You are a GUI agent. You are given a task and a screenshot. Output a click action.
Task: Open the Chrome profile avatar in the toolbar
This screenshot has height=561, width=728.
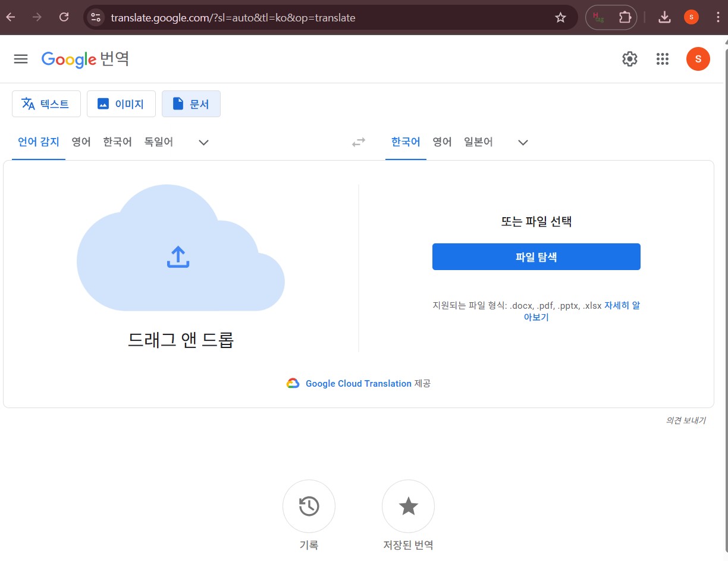click(691, 17)
